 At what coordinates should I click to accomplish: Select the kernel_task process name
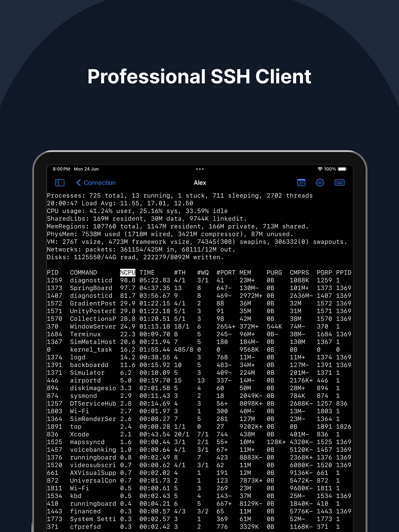(91, 350)
